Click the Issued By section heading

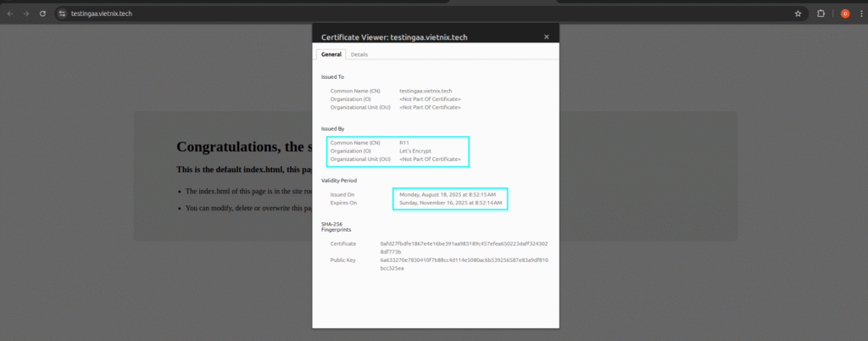coord(332,128)
